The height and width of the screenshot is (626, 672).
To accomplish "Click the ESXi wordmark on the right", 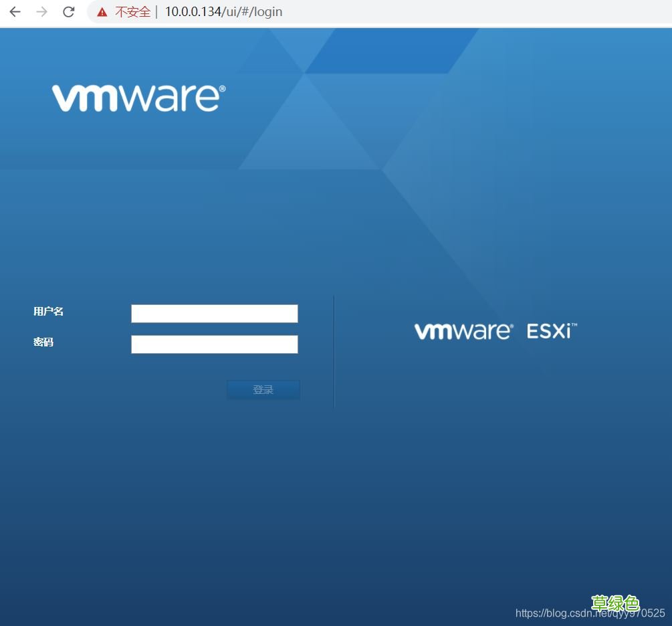I will click(x=550, y=330).
